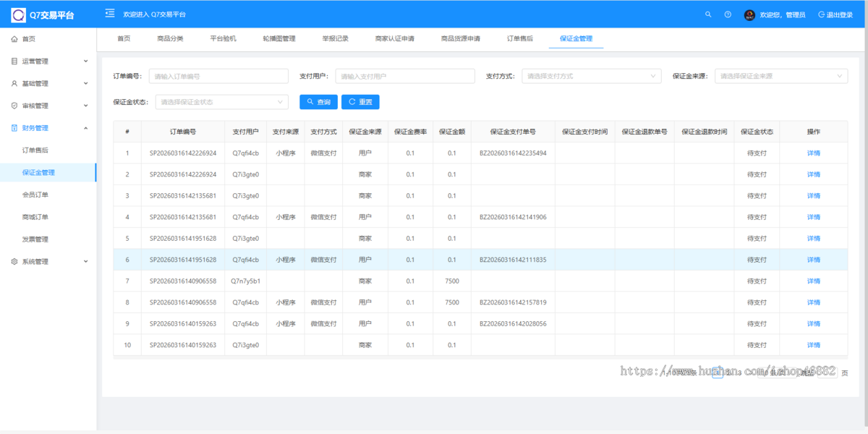Click 退出登录 to log out

pyautogui.click(x=835, y=14)
